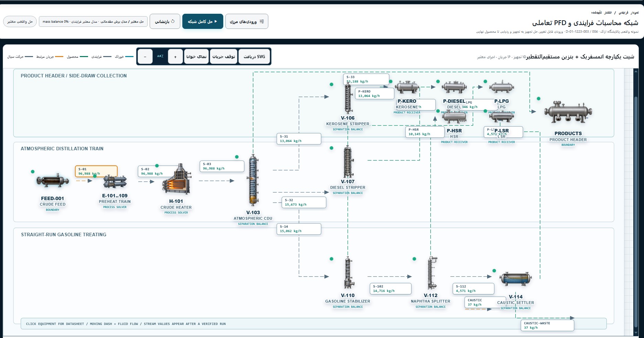The height and width of the screenshot is (338, 644).
Task: Click the S-03 96,988 kg/h stream label
Action: (x=222, y=166)
